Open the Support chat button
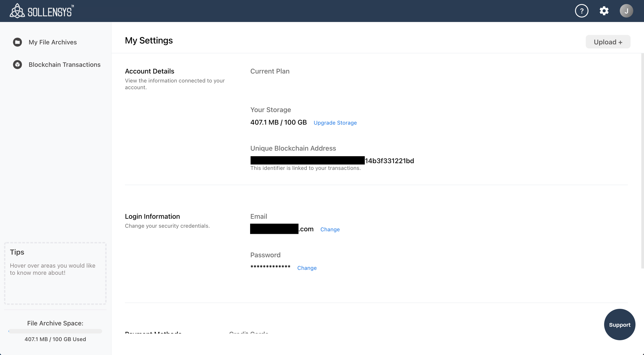Viewport: 644px width, 355px height. click(x=619, y=325)
